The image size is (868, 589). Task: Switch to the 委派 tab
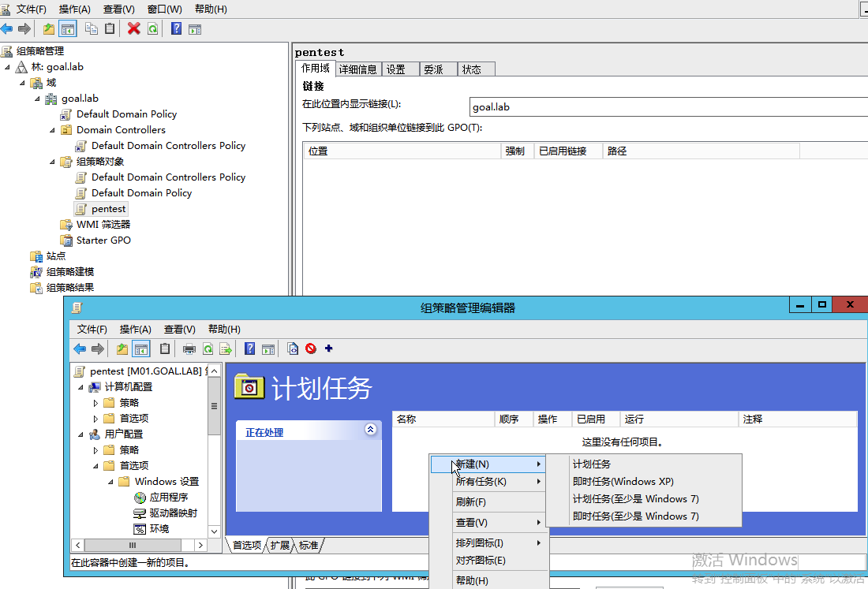(x=433, y=69)
